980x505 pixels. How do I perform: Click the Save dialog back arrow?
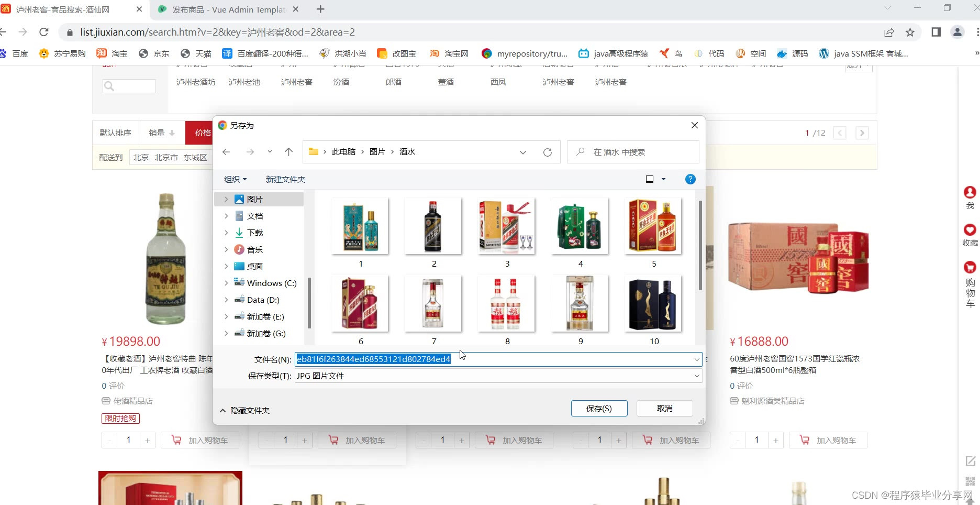226,152
